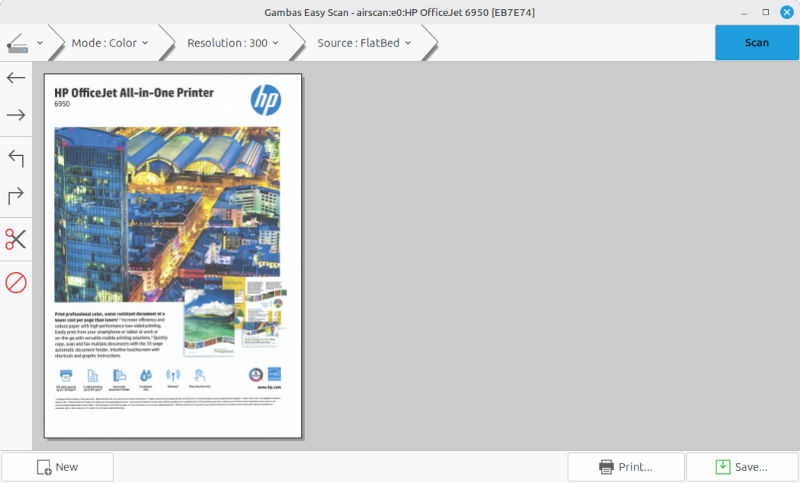Screen dimensions: 800x483
Task: Click the red delete page icon
Action: 16,282
